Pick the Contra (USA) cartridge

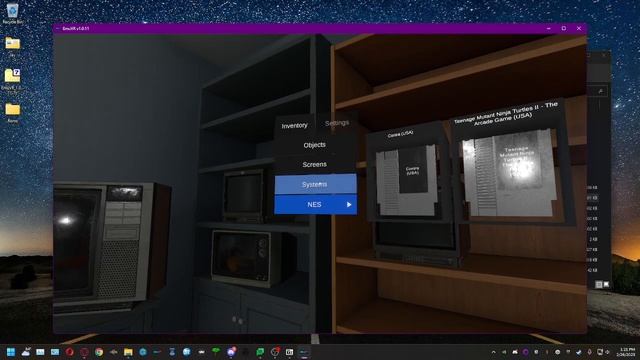tap(406, 180)
